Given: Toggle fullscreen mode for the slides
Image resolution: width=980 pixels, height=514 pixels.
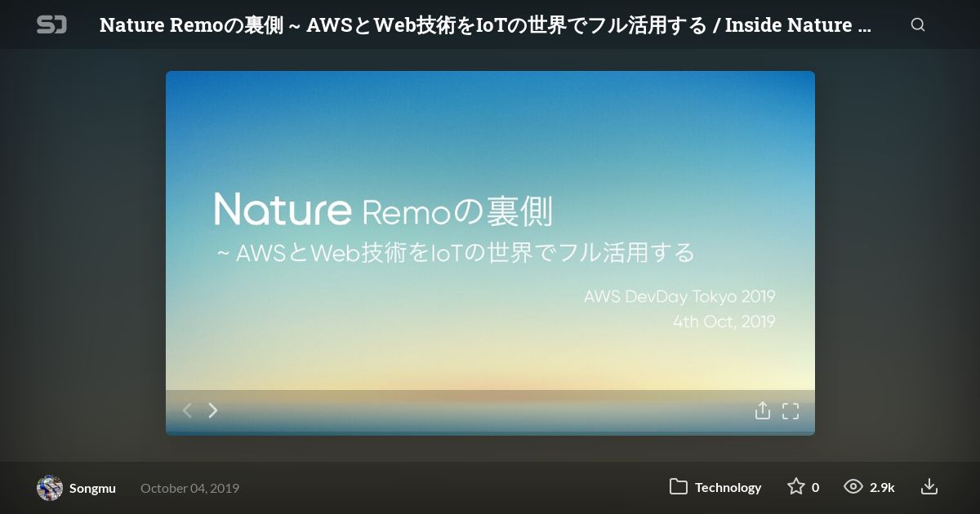Looking at the screenshot, I should (x=791, y=410).
